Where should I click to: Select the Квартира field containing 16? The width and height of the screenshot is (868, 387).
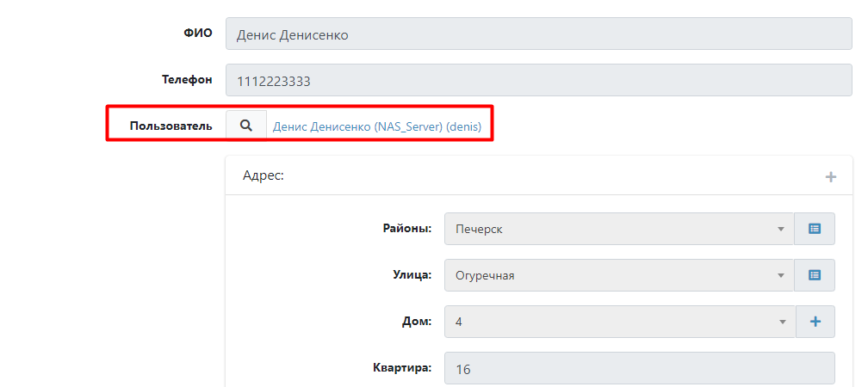tap(639, 368)
